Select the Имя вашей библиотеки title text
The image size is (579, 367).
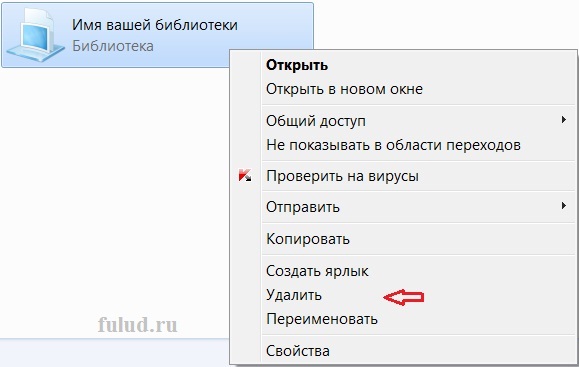pos(155,25)
